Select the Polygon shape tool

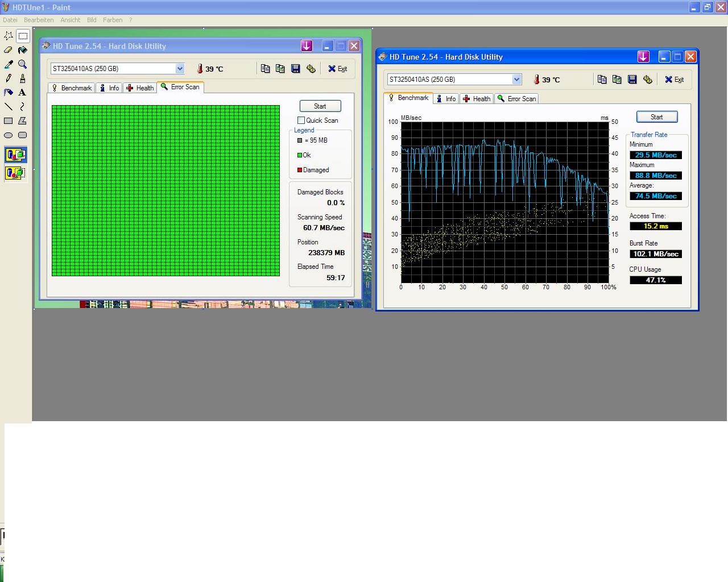coord(23,120)
